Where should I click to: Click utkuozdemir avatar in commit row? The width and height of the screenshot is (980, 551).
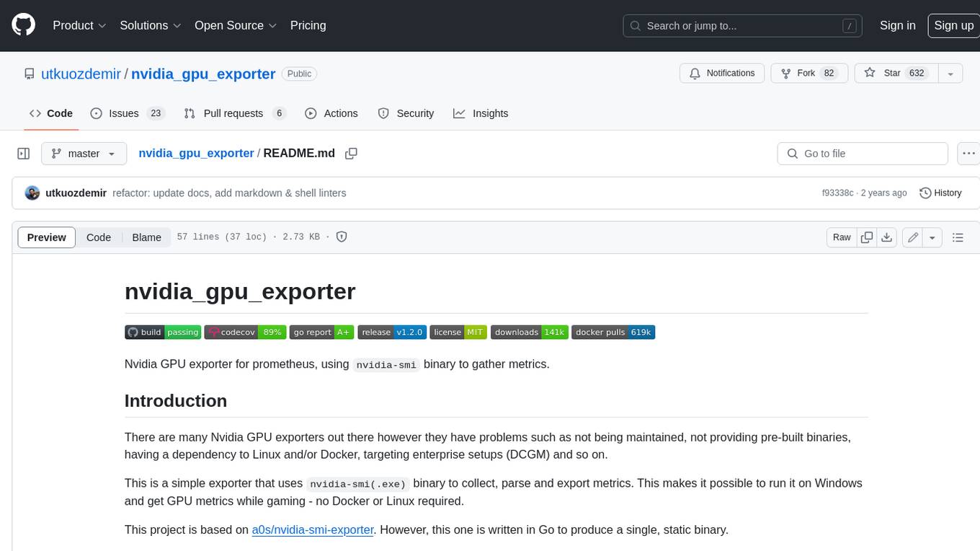tap(32, 193)
